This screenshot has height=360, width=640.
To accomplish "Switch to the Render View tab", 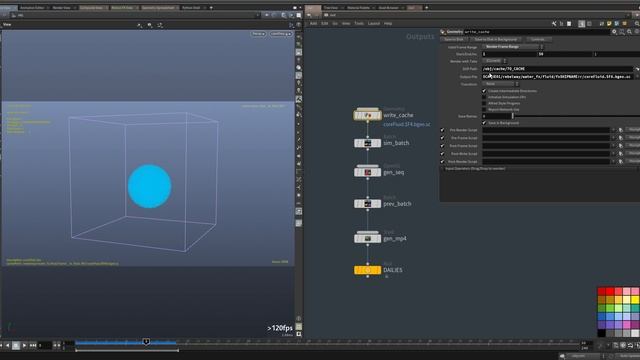I will click(62, 8).
